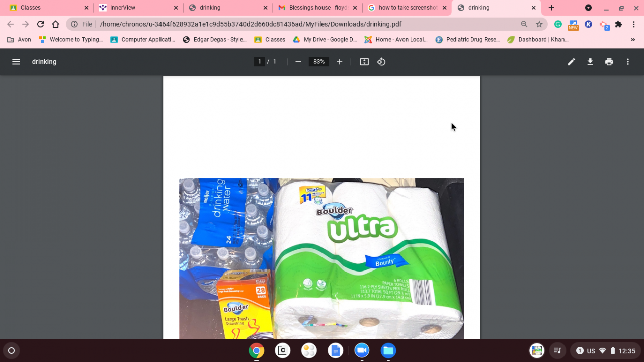Switch to the Blessings house Gmail tab
The height and width of the screenshot is (362, 644).
(317, 8)
